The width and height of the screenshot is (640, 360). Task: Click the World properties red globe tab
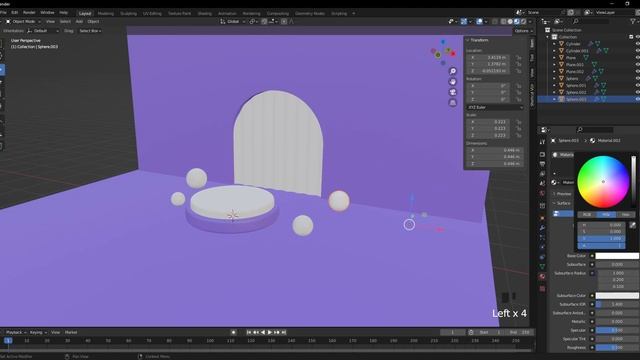(542, 193)
